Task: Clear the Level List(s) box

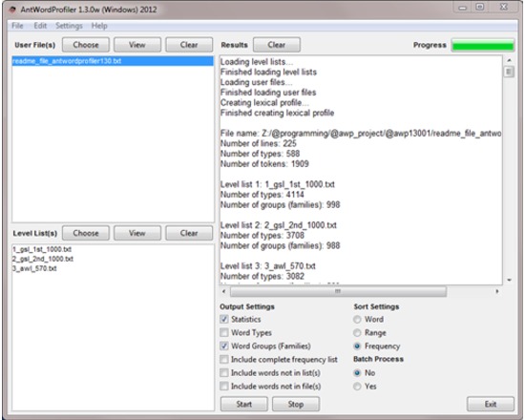Action: 189,233
